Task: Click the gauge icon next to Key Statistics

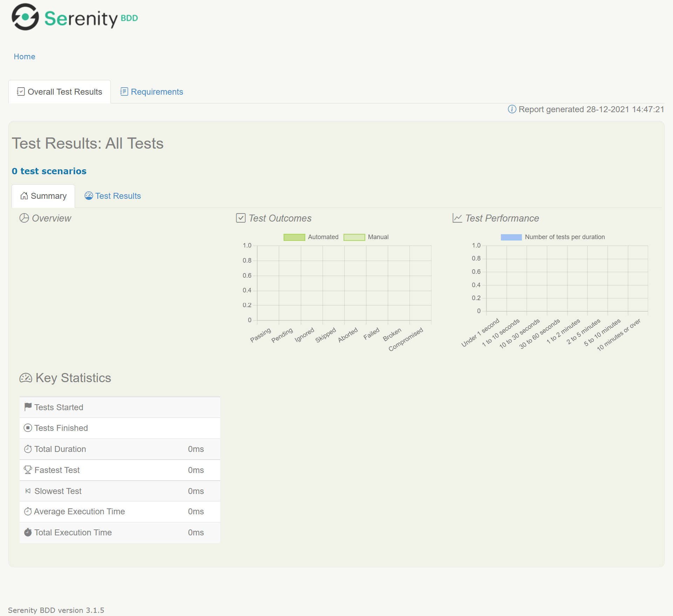Action: coord(25,378)
